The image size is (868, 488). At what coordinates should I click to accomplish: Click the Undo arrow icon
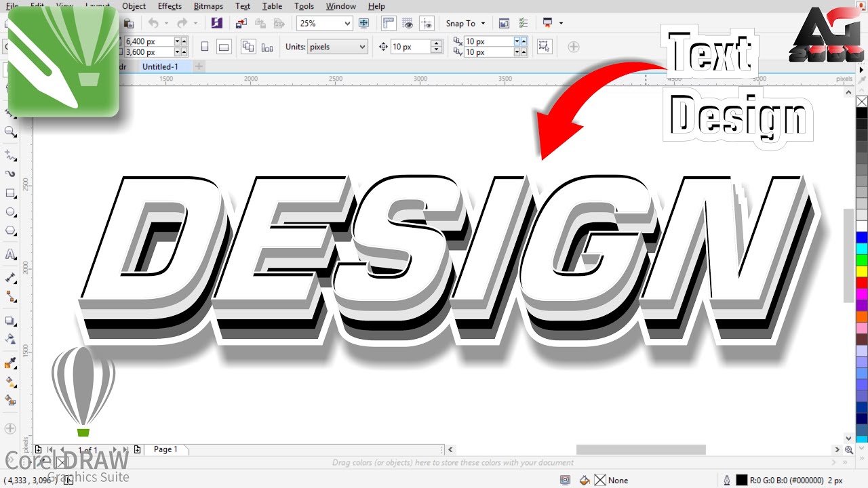[153, 23]
